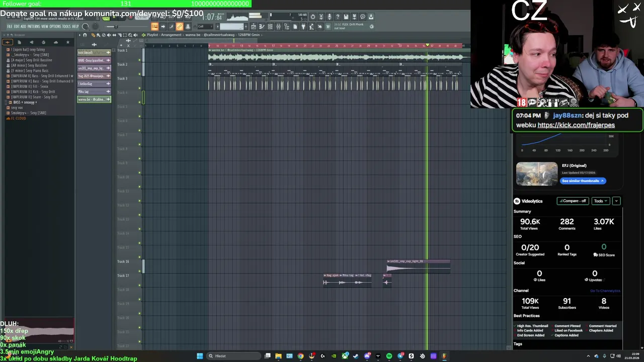This screenshot has height=362, width=644.
Task: Click the tempo tapper icon
Action: click(311, 27)
